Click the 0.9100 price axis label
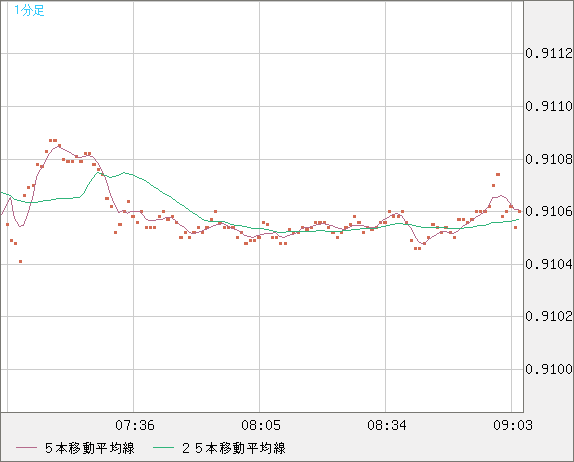574x462 pixels. [549, 369]
